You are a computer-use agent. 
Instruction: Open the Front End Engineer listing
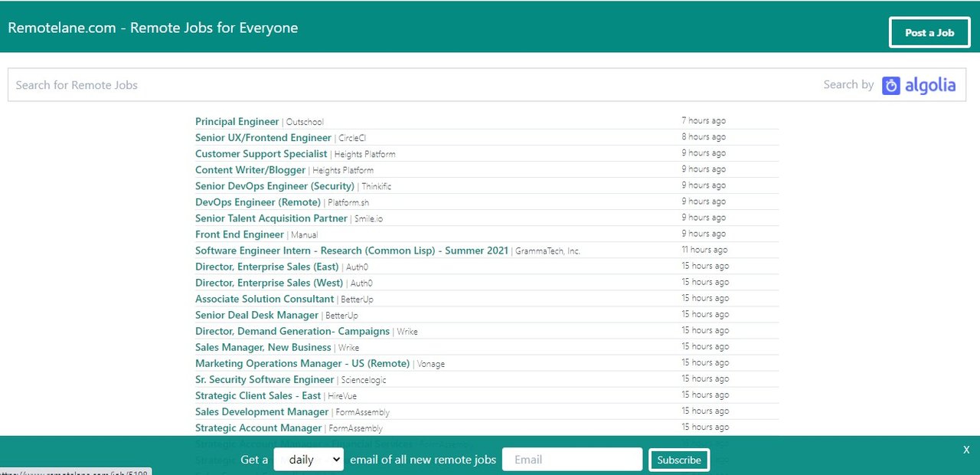coord(240,234)
